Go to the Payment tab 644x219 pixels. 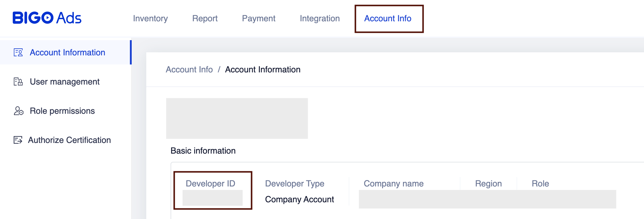coord(259,19)
